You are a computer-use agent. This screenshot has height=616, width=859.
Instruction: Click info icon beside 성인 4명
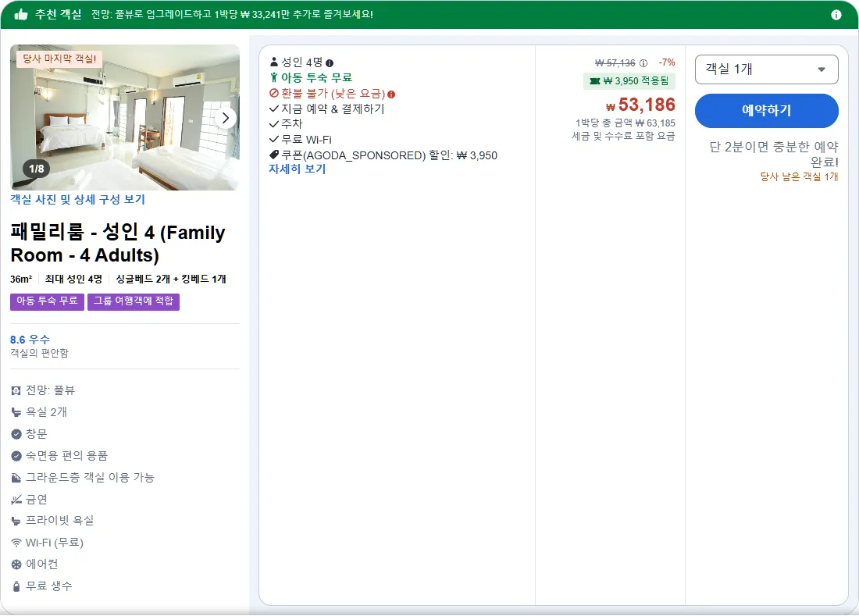330,63
